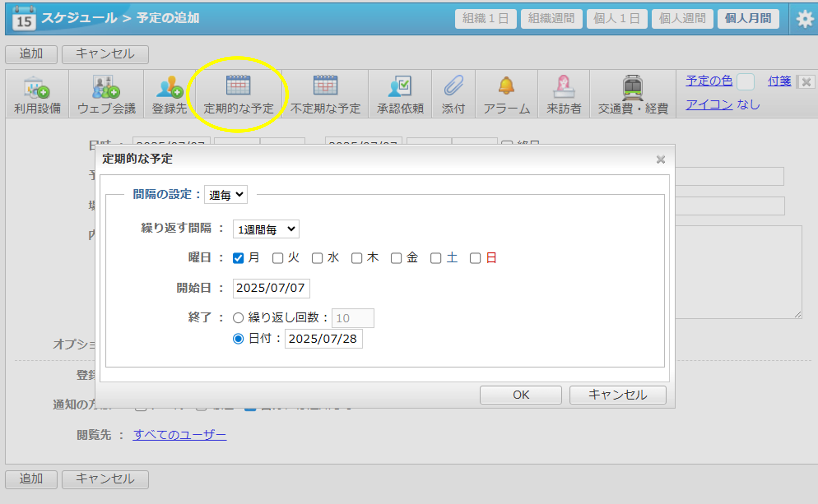Screen dimensions: 818x504
Task: Open the settings gear in the header
Action: click(805, 19)
